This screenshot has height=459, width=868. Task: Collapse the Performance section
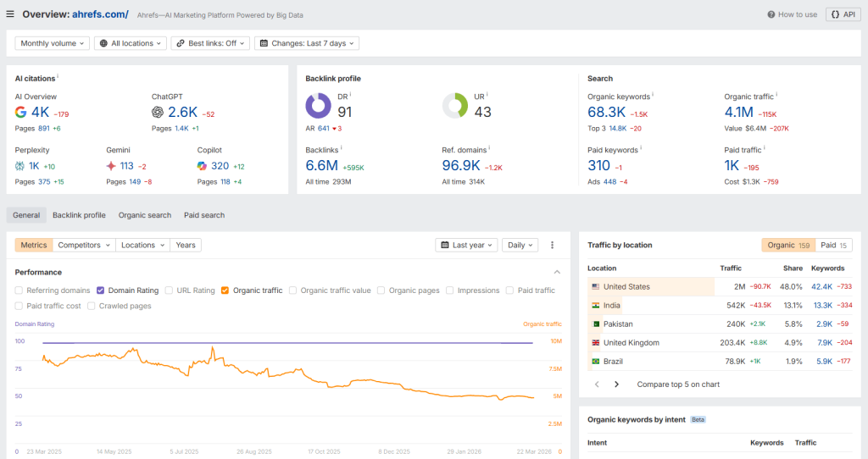point(557,272)
